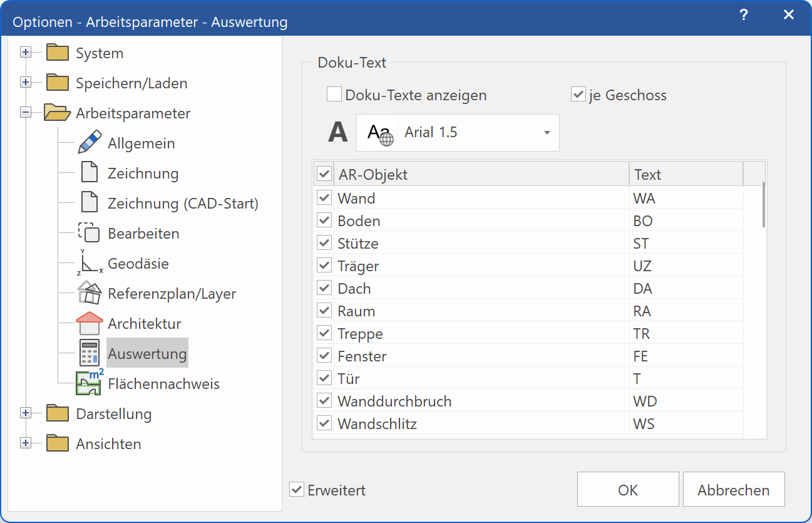This screenshot has width=812, height=523.
Task: Disable the je Geschoss checkbox
Action: pyautogui.click(x=577, y=95)
